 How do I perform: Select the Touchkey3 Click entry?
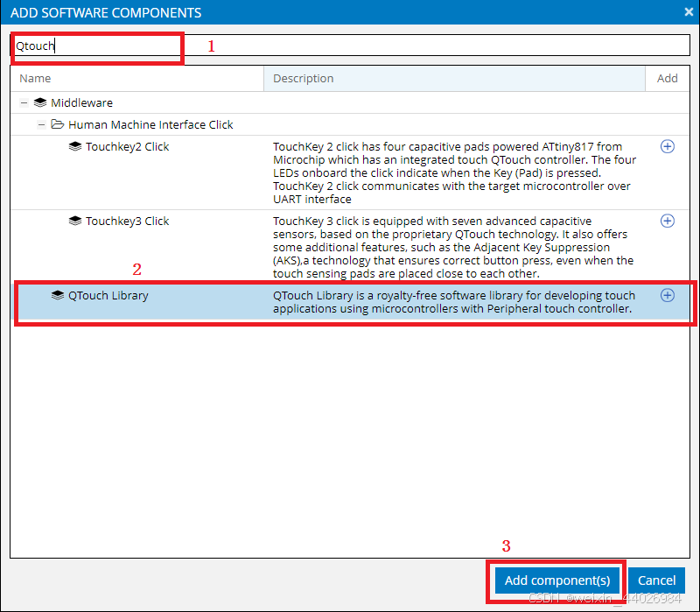point(350,247)
